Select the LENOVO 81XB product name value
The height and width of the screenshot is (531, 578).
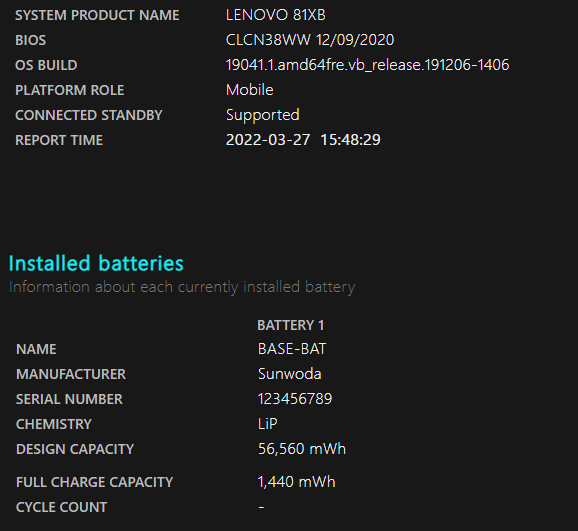(276, 15)
